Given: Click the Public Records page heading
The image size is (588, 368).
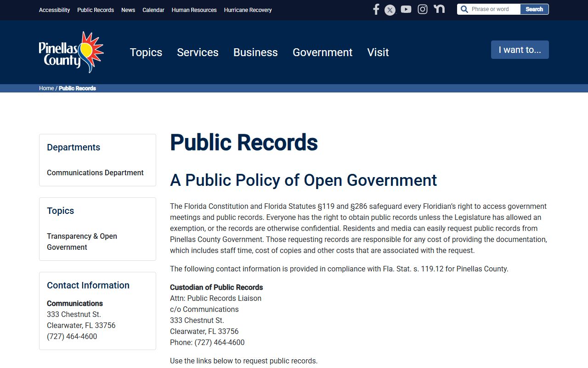Looking at the screenshot, I should click(x=244, y=143).
